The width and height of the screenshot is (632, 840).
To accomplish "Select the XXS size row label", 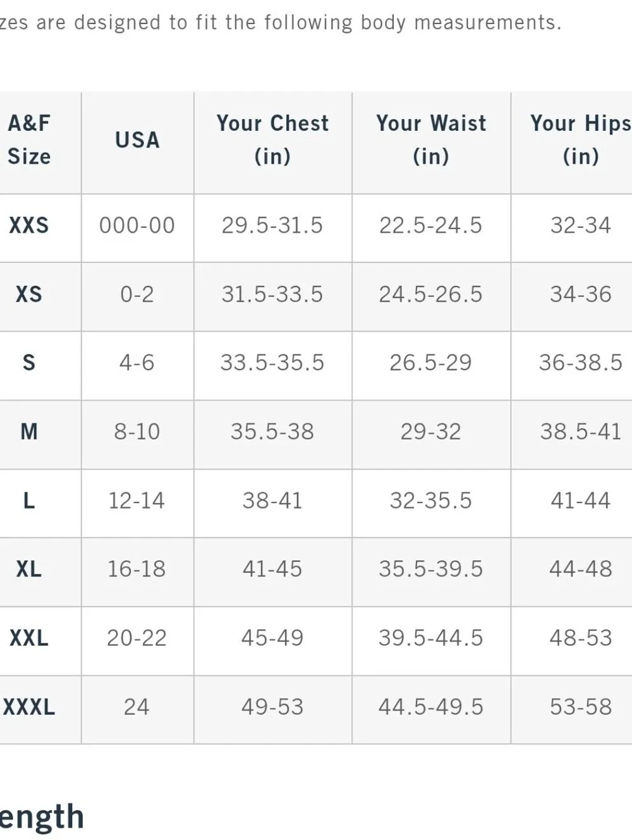I will click(29, 226).
